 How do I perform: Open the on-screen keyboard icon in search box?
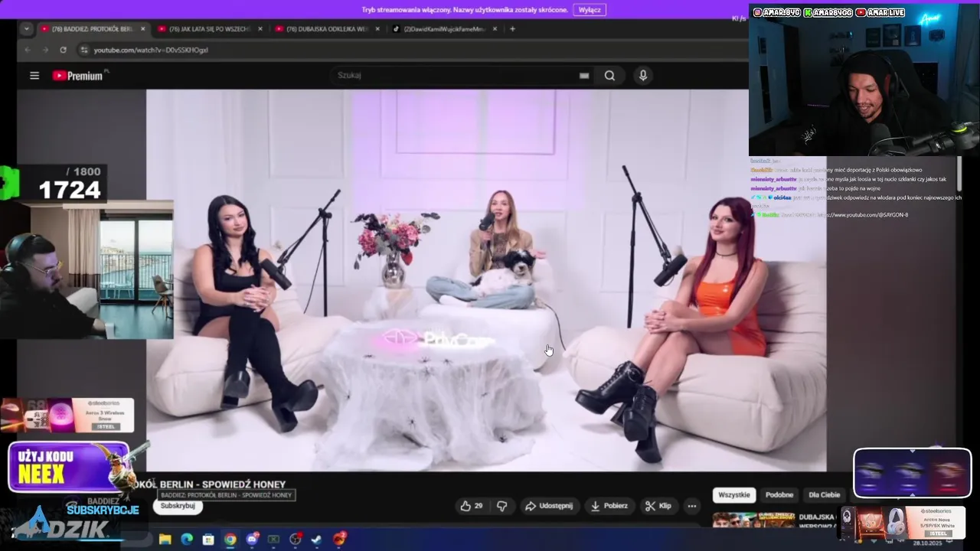coord(584,75)
